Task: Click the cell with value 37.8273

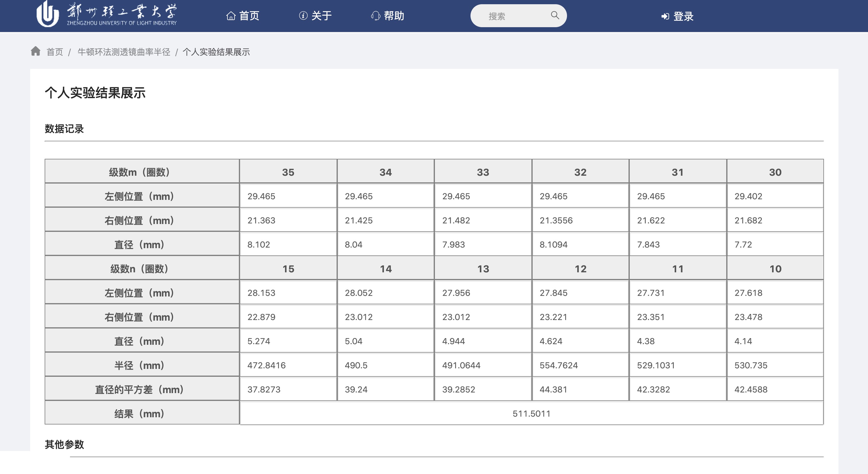Action: (288, 389)
